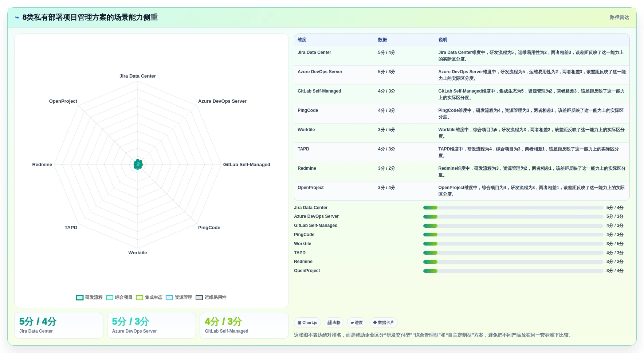Click the radar chart center data points

[x=138, y=165]
